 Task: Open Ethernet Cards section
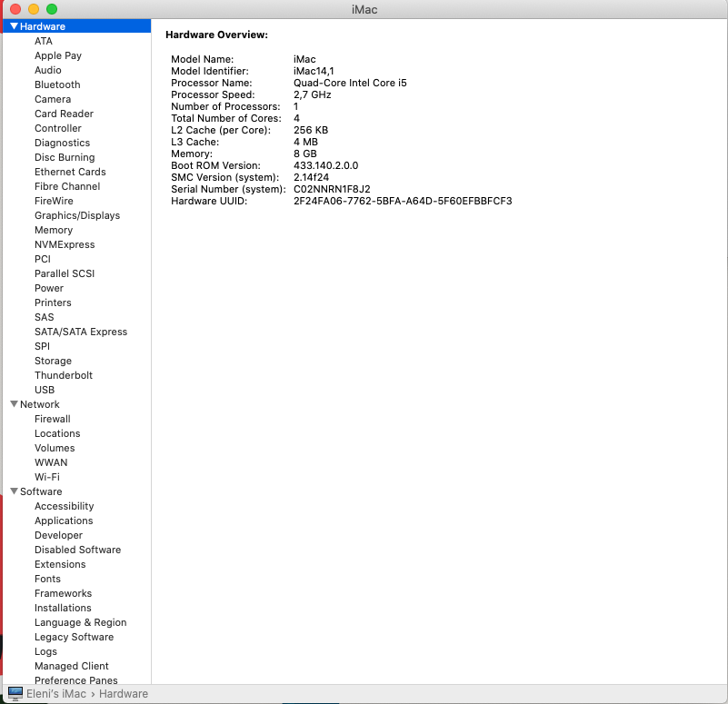[x=70, y=172]
